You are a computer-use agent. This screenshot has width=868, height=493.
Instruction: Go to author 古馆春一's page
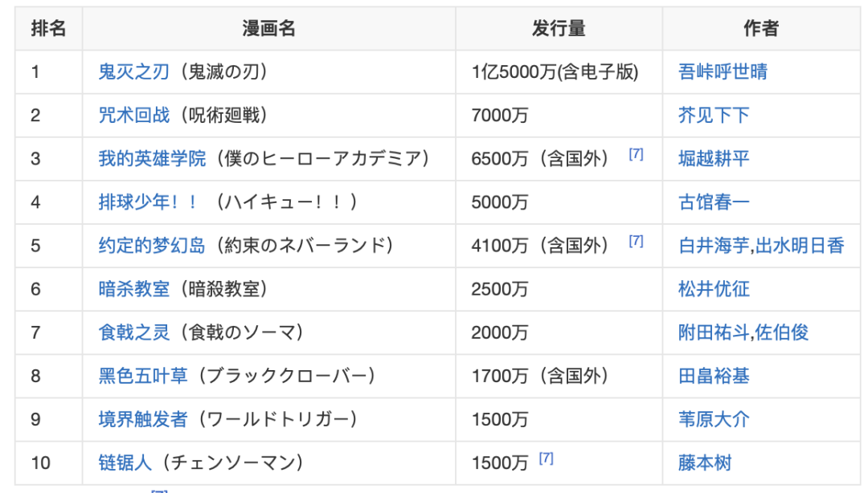(x=714, y=202)
